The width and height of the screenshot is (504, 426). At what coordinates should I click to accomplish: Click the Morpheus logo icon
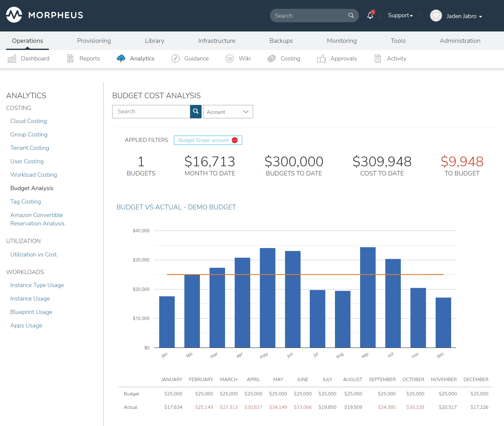14,15
